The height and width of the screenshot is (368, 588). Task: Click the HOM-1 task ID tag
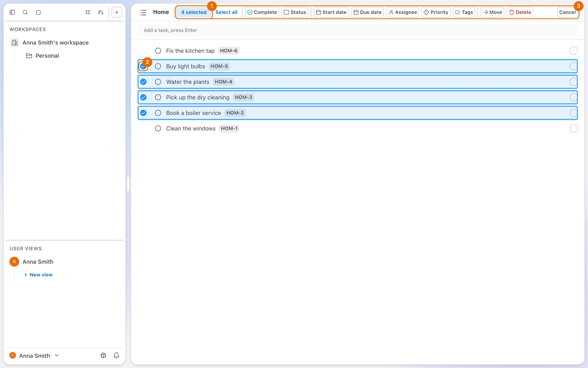[229, 128]
